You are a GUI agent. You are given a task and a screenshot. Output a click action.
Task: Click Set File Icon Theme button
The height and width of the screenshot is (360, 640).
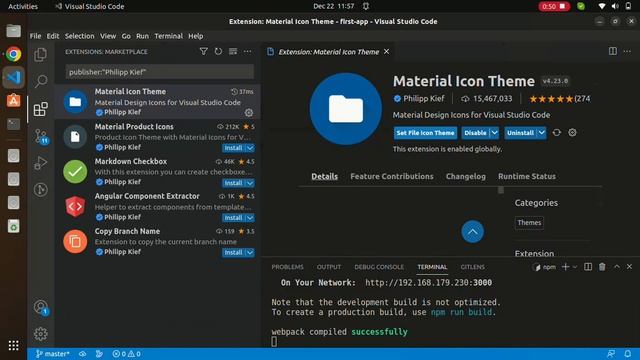[425, 133]
